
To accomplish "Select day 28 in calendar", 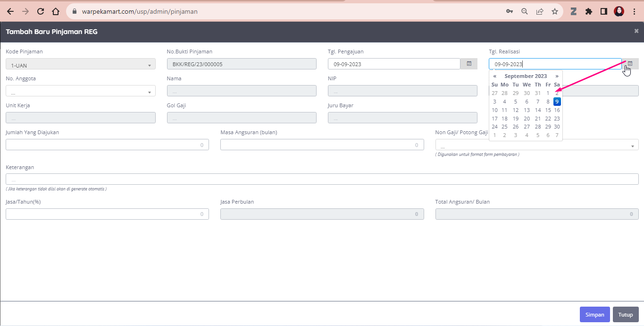I will (538, 127).
